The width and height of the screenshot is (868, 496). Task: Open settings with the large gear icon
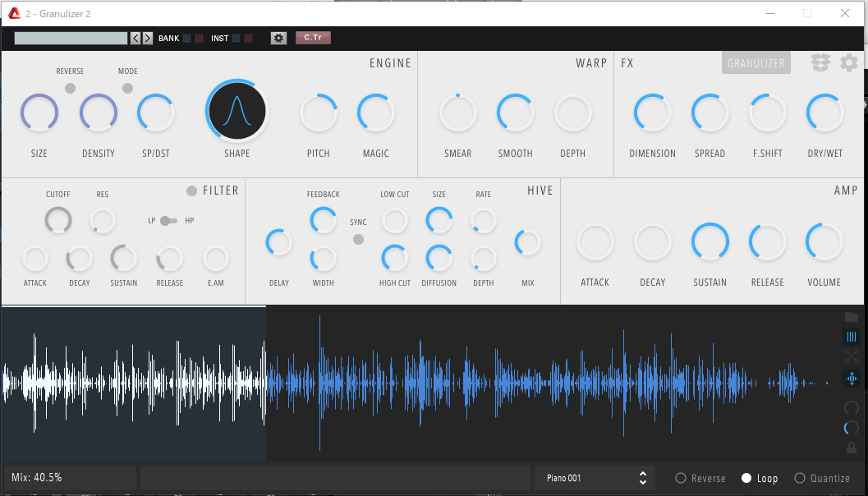click(849, 63)
